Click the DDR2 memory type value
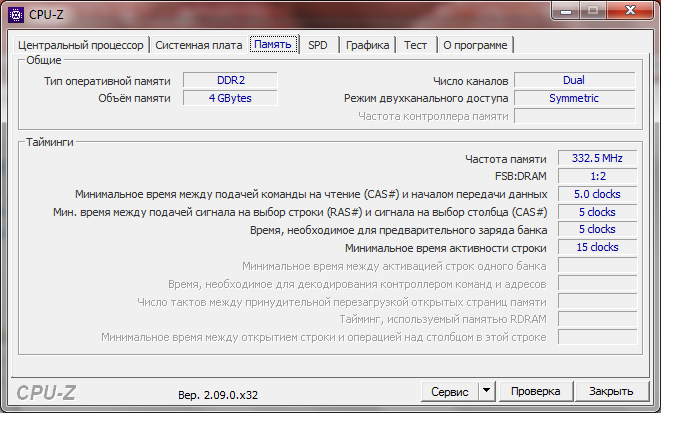678x448 pixels. click(x=230, y=80)
